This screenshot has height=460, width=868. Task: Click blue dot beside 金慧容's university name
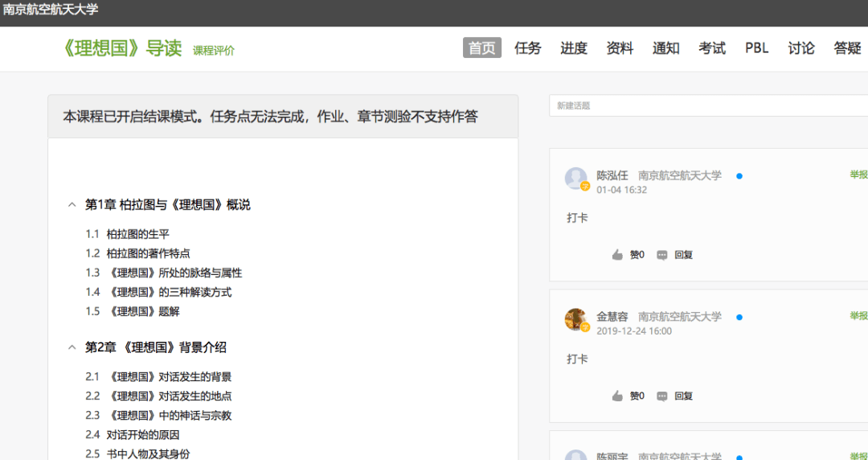[739, 318]
